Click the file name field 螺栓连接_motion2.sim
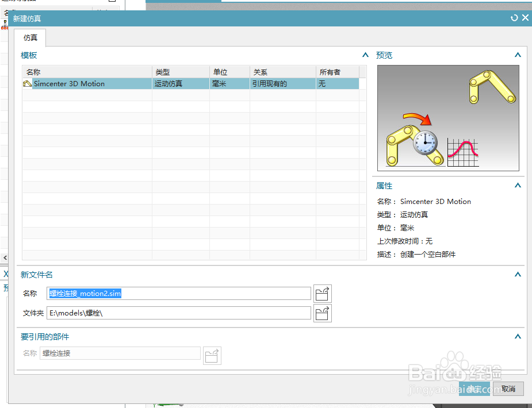 pyautogui.click(x=179, y=294)
